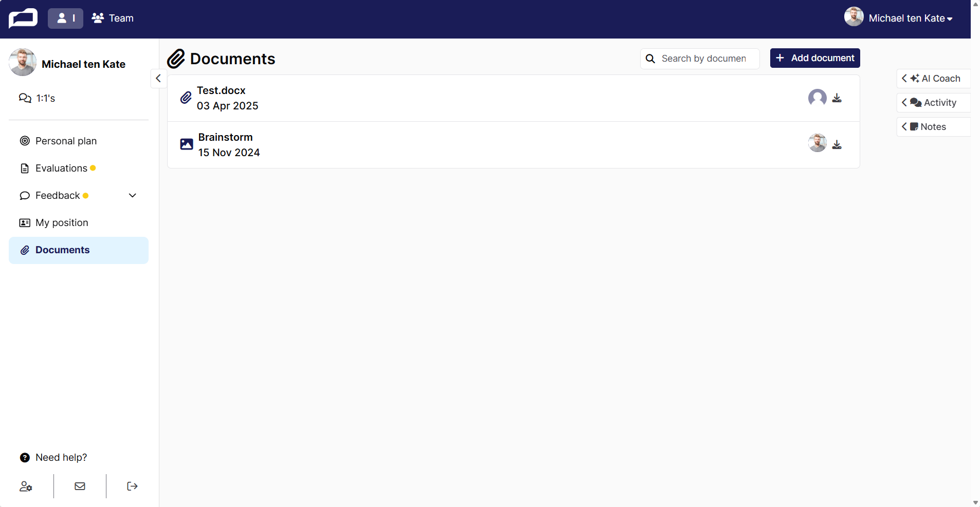Click the log out icon

coord(132,486)
